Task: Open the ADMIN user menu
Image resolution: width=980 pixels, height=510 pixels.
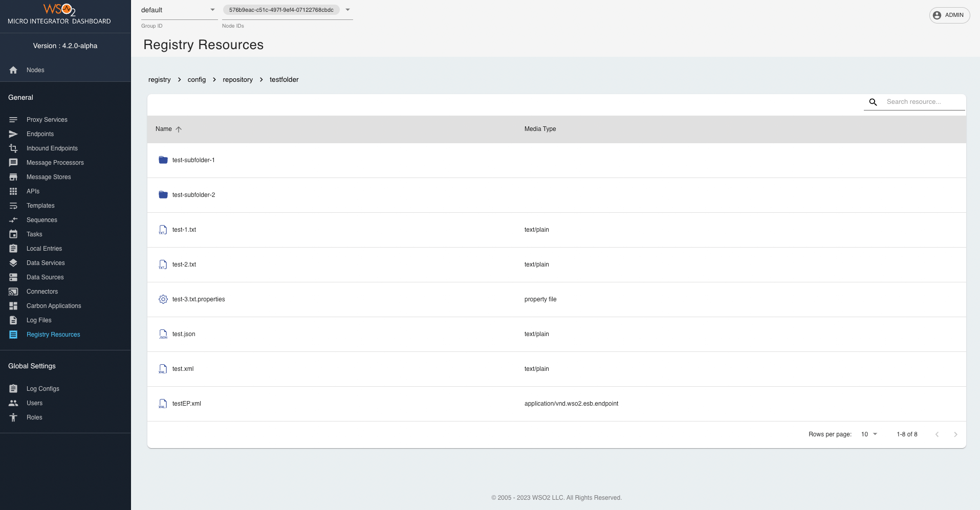Action: 949,15
